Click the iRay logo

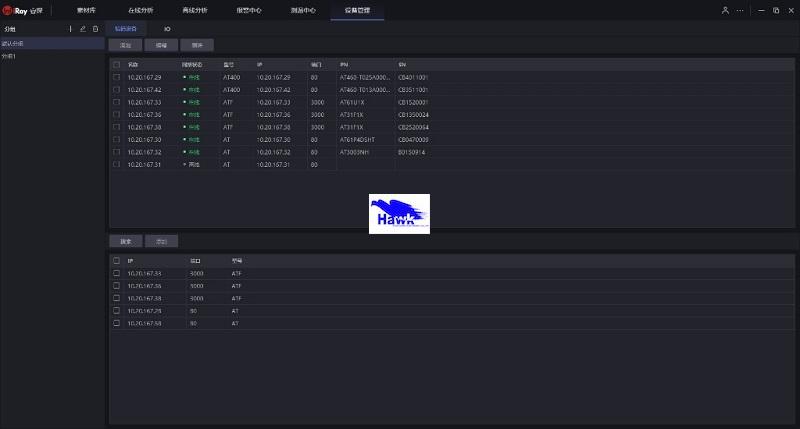(19, 10)
